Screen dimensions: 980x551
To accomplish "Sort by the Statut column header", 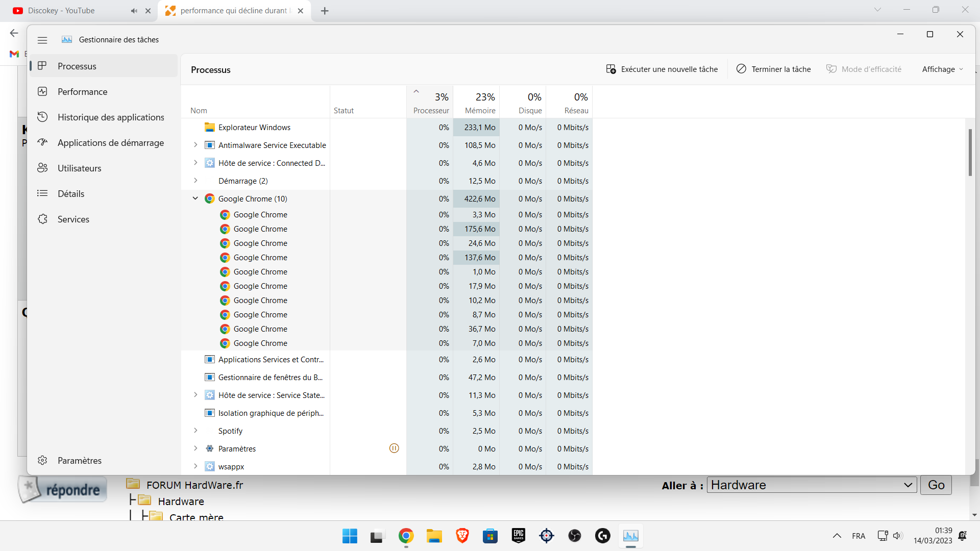I will pos(368,102).
